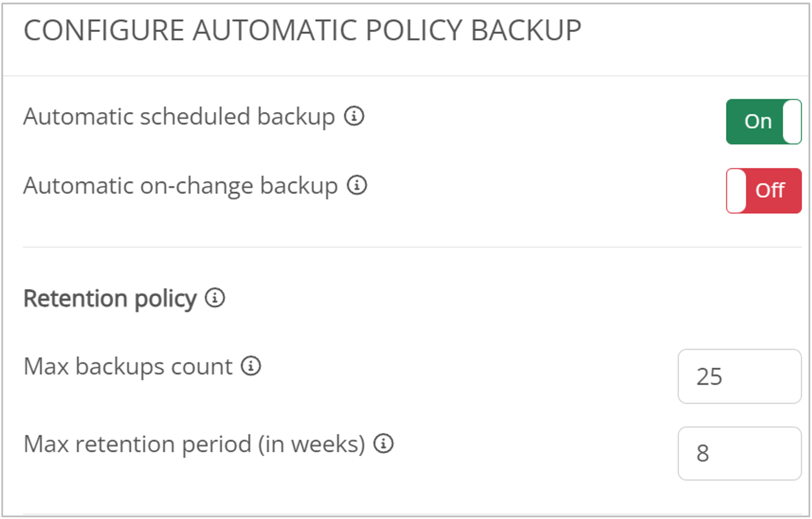Click the 'Off' text inside the red switch
This screenshot has width=812, height=519.
770,191
